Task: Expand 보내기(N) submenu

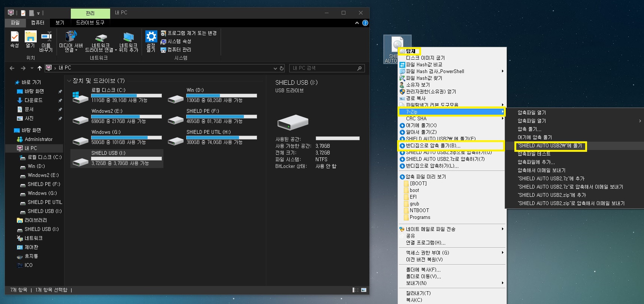Action: (x=452, y=283)
